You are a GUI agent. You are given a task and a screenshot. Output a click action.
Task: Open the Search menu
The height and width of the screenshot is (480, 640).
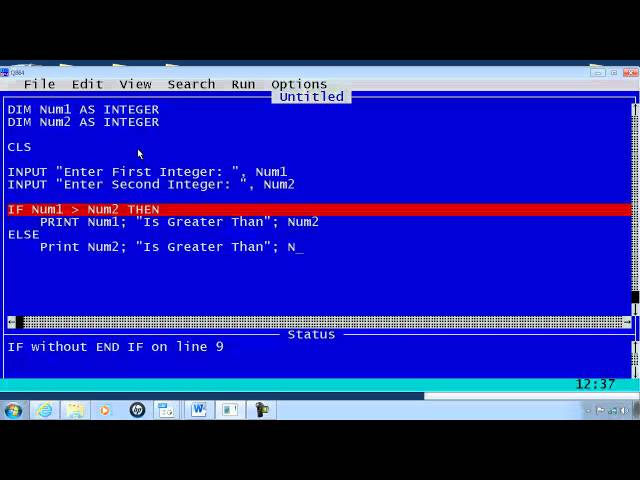[x=191, y=84]
